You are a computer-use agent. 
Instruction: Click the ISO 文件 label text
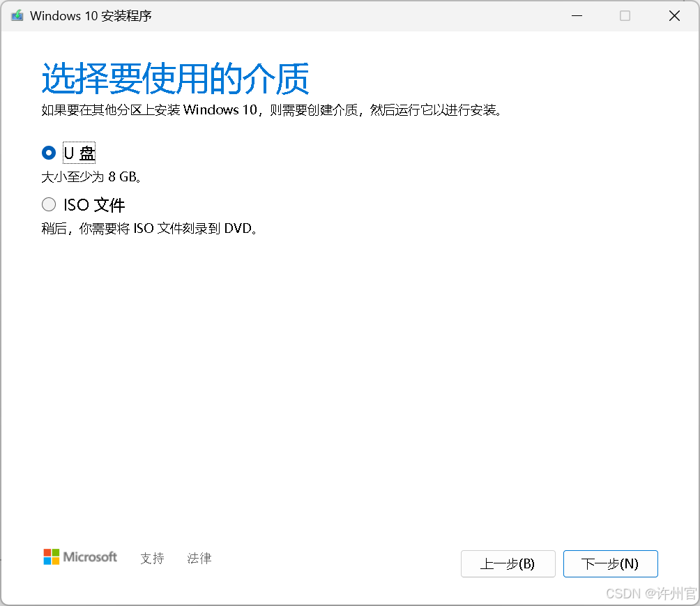pyautogui.click(x=94, y=205)
